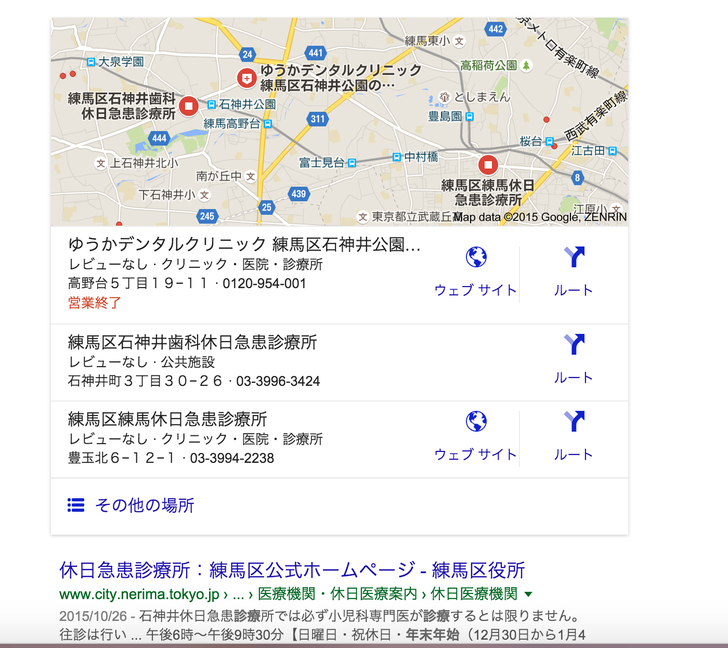Click address 豊玉北６−１２−１

click(x=123, y=458)
